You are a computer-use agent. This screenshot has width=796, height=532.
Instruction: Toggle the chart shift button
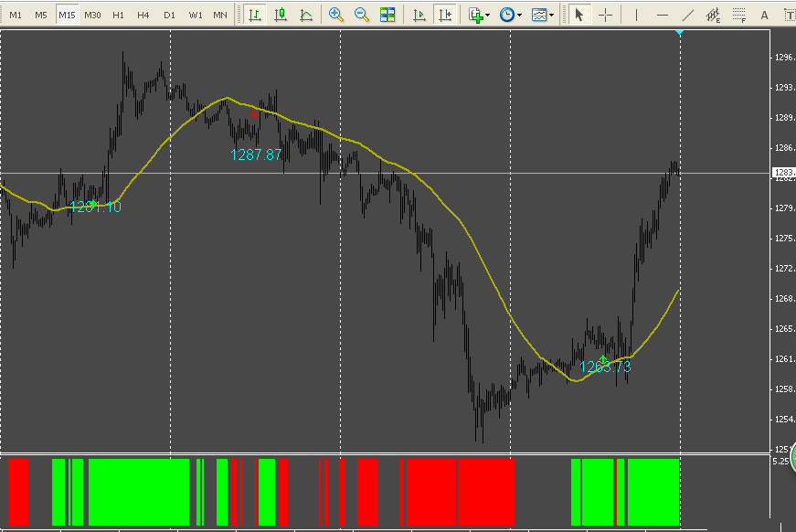[444, 15]
